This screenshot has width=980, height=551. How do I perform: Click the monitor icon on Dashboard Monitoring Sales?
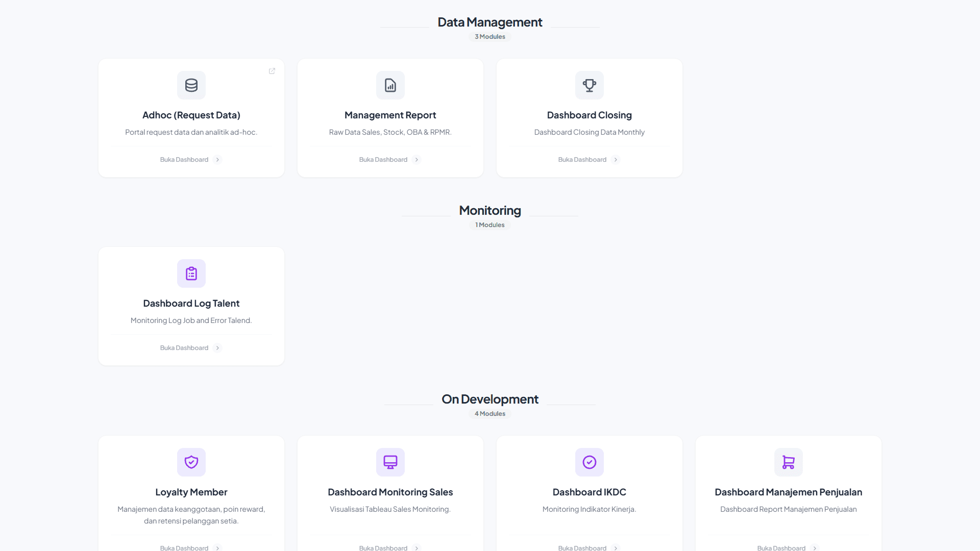pyautogui.click(x=390, y=462)
